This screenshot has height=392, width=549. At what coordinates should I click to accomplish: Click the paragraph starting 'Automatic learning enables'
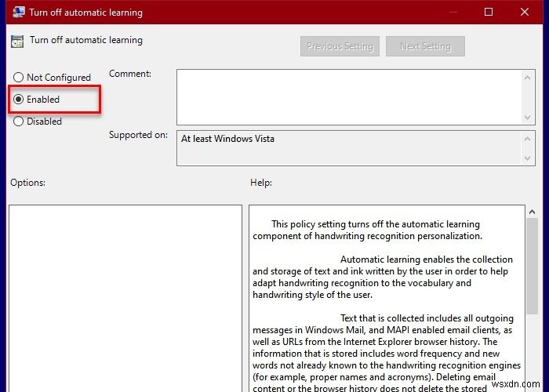coord(383,277)
